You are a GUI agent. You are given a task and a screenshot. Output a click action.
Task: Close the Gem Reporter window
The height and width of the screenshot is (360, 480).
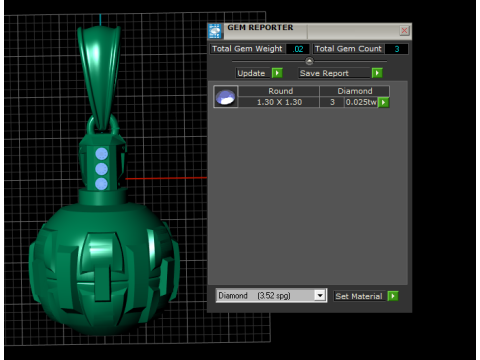coord(404,31)
